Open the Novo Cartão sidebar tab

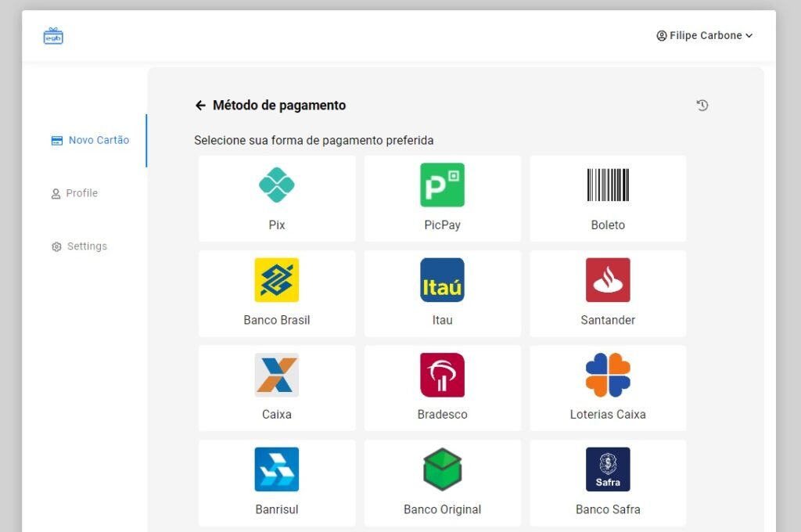tap(91, 141)
